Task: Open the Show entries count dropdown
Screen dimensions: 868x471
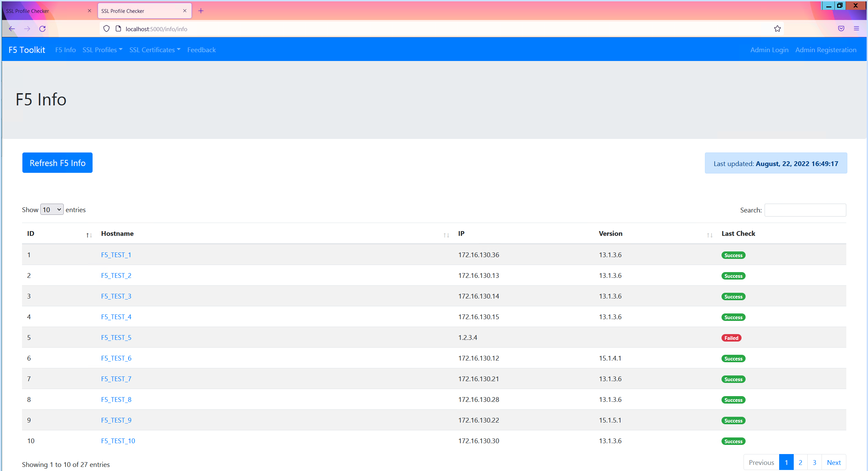Action: pos(52,210)
